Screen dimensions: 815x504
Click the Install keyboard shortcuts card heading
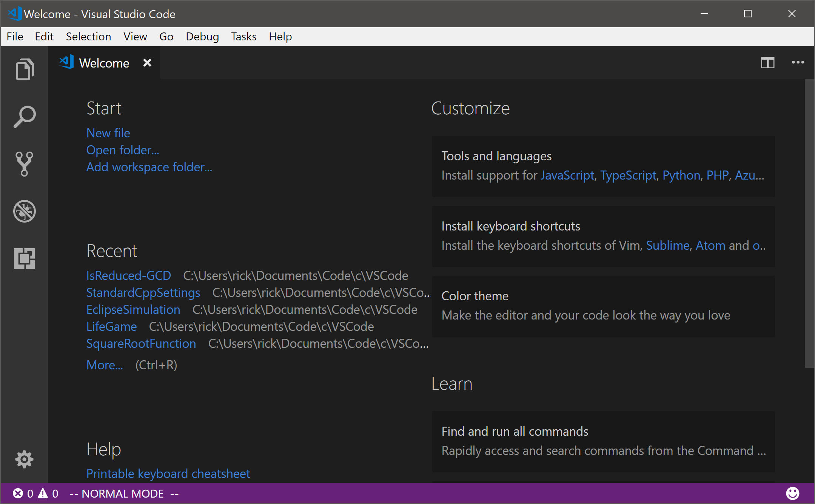tap(511, 226)
